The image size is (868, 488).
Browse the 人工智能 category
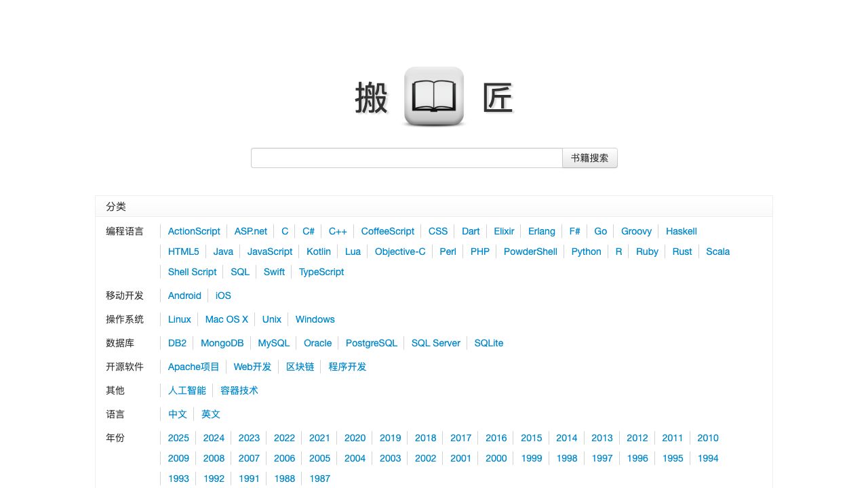click(x=186, y=390)
